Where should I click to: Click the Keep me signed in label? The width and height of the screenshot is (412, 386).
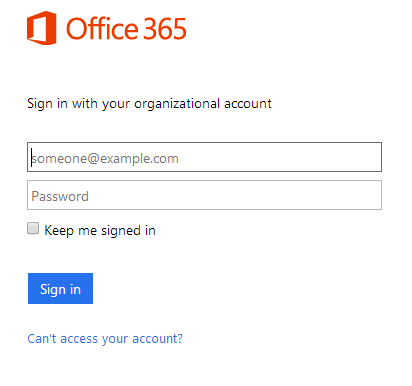click(x=100, y=230)
